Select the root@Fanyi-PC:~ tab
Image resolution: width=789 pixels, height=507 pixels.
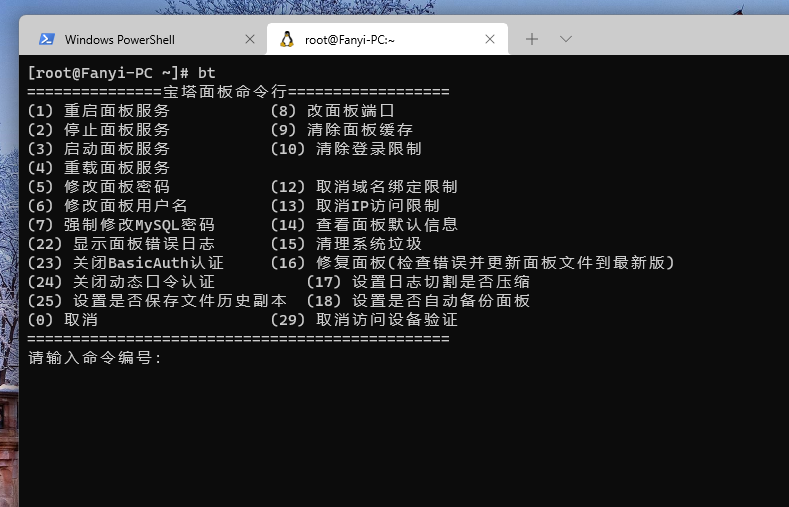[x=387, y=39]
